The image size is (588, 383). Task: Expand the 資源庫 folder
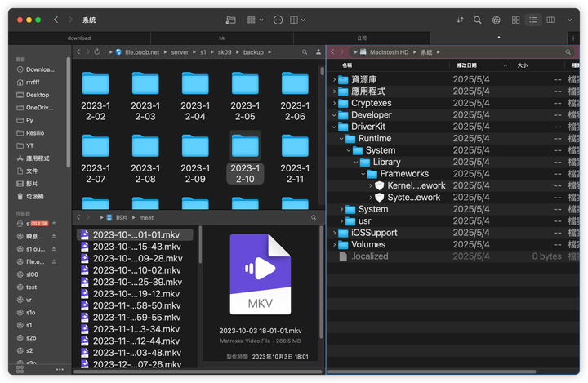[x=334, y=79]
